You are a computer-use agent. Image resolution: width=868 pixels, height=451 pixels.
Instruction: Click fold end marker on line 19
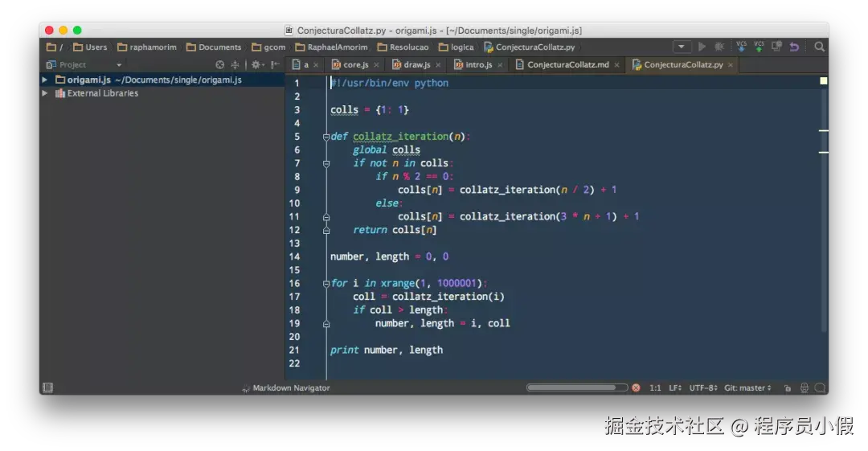tap(326, 323)
